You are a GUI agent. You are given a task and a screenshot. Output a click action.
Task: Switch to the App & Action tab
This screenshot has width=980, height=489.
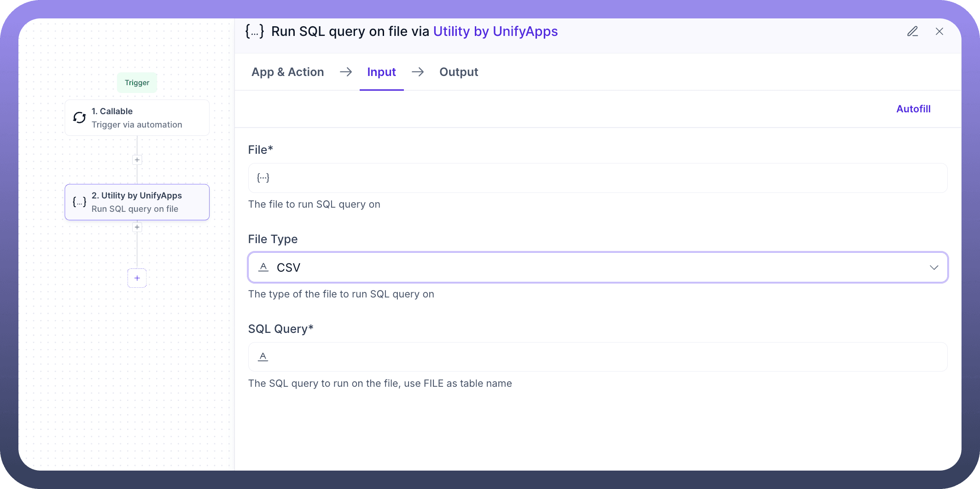tap(287, 72)
